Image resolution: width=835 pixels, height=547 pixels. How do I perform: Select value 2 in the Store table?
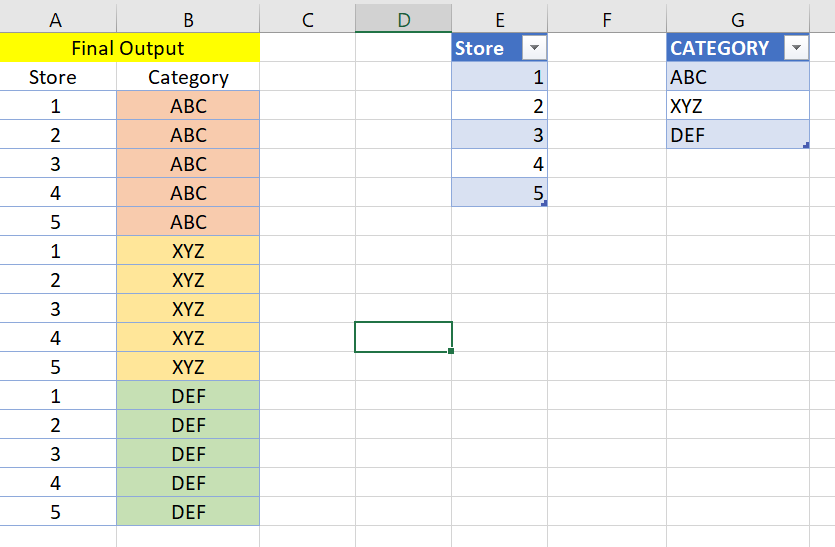[x=500, y=106]
